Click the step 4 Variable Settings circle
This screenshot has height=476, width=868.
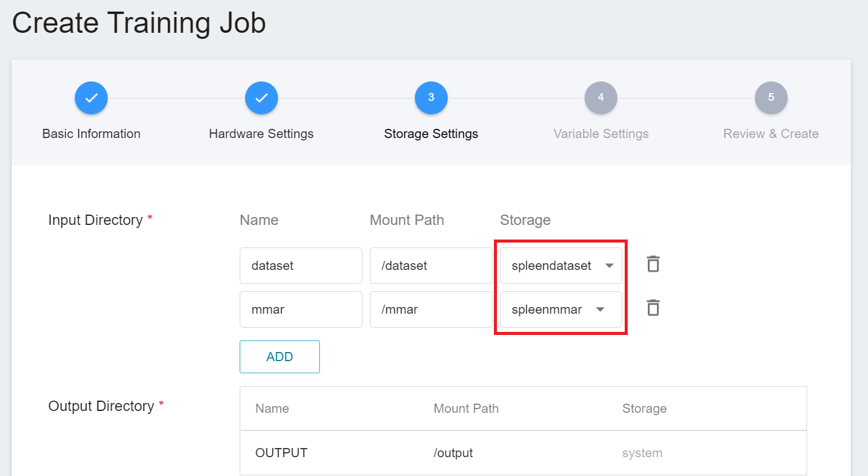click(601, 98)
